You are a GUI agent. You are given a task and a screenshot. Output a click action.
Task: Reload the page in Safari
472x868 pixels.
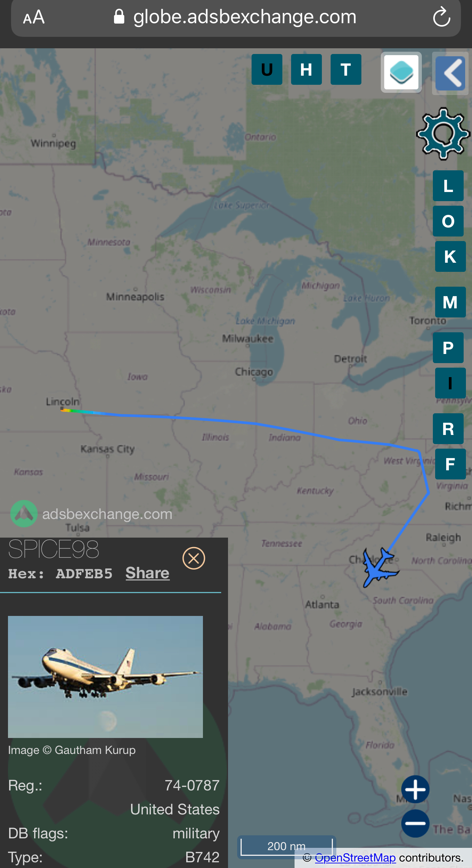(x=442, y=17)
